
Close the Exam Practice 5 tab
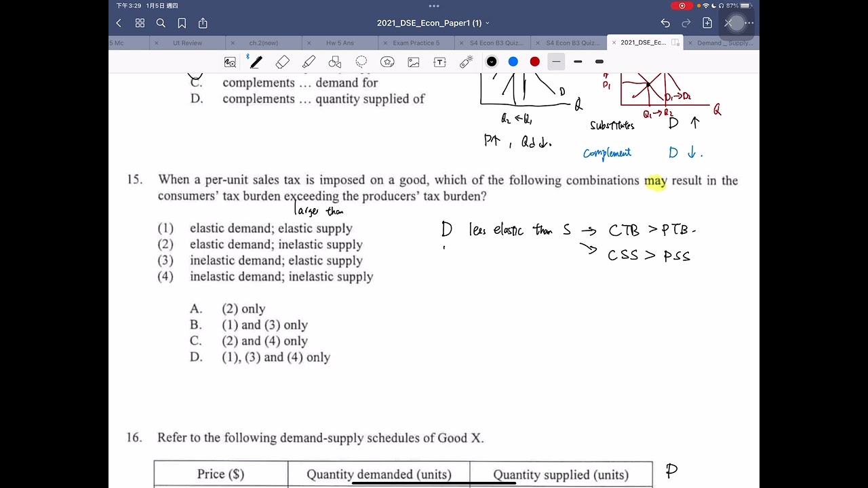(x=385, y=43)
